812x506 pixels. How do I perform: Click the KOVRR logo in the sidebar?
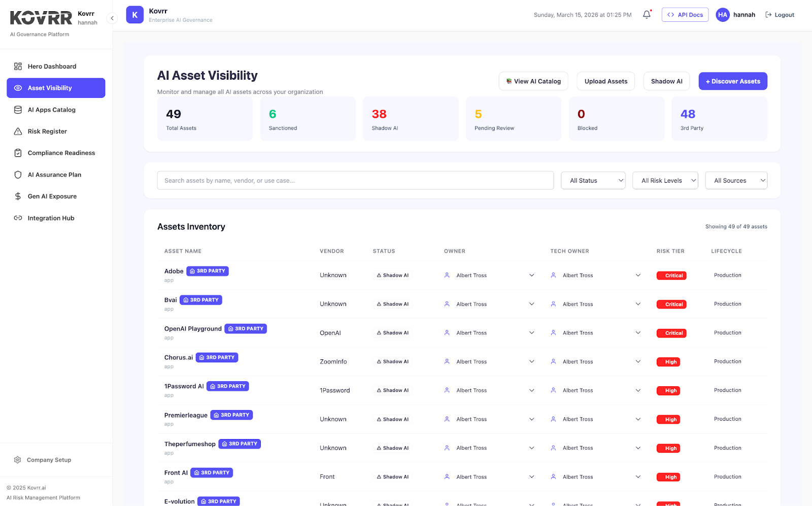coord(41,18)
